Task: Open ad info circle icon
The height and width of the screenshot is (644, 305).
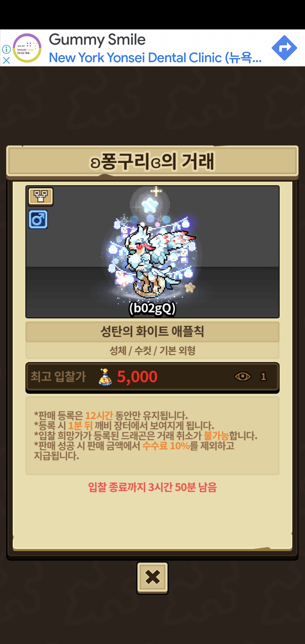Action: coord(6,49)
